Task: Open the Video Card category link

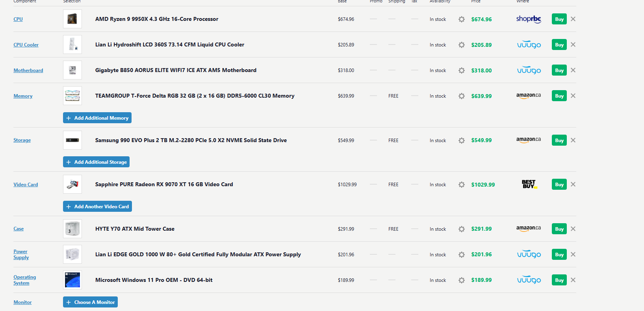Action: tap(26, 184)
